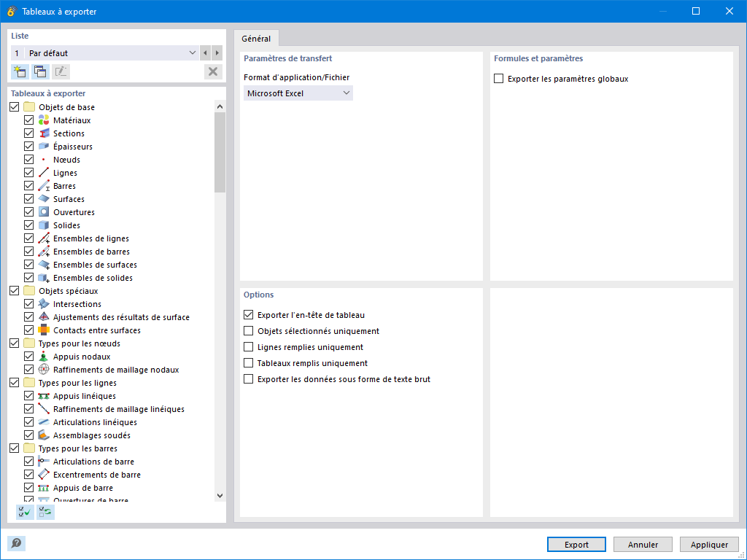Apply settings with the Appliquer button
This screenshot has height=560, width=747.
708,544
